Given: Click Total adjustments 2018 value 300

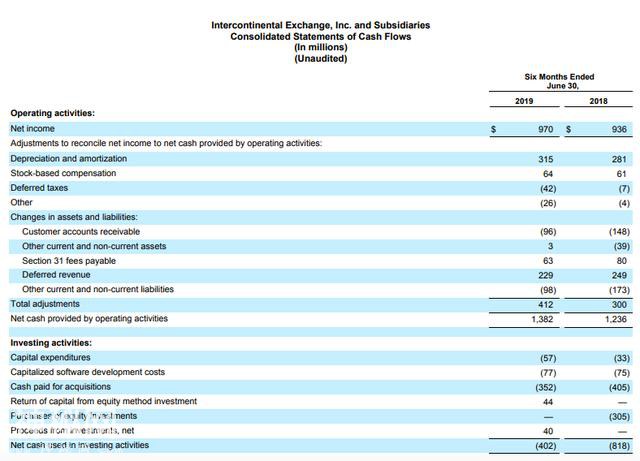Looking at the screenshot, I should (619, 305).
